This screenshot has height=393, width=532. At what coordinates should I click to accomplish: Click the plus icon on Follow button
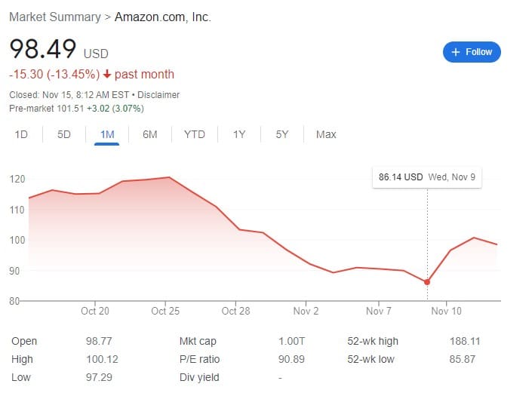[456, 52]
